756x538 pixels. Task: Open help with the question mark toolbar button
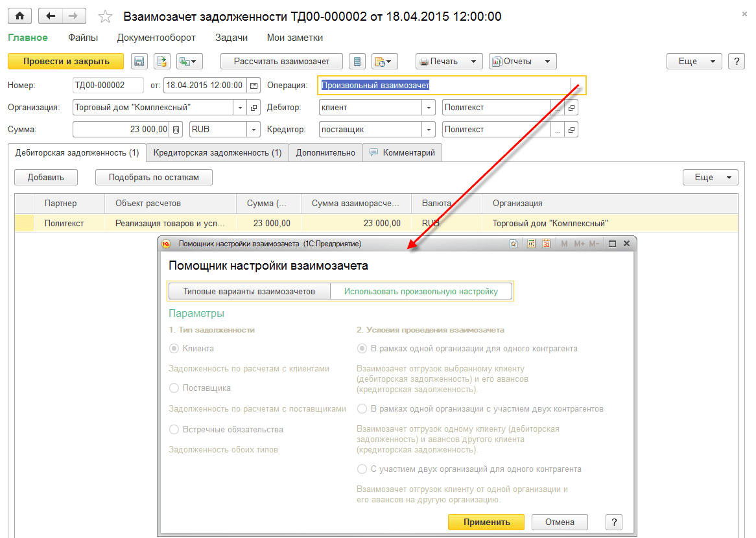click(x=737, y=61)
